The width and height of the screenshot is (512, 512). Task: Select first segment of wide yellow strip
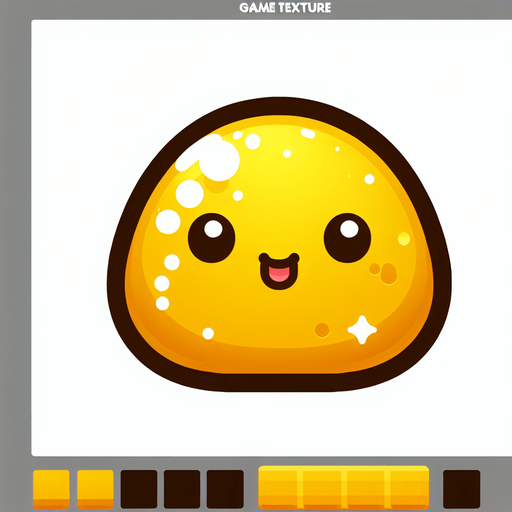(279, 488)
